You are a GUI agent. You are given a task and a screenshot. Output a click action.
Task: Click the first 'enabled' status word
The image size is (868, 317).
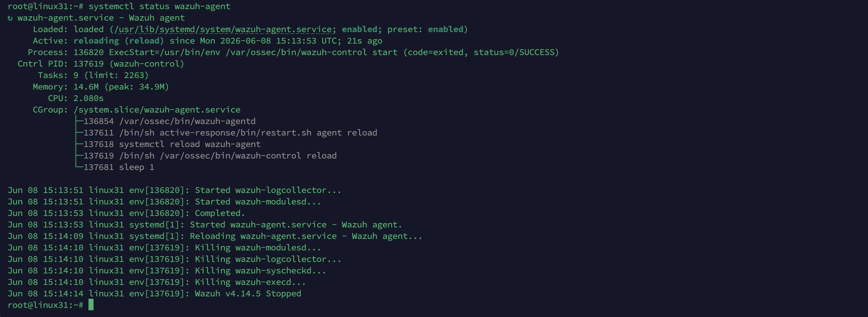point(359,29)
